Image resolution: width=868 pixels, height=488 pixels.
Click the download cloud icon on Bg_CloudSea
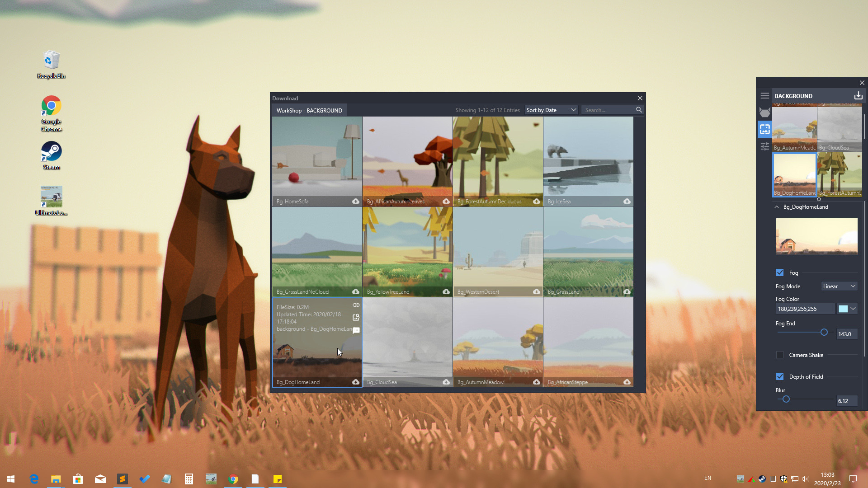click(446, 382)
